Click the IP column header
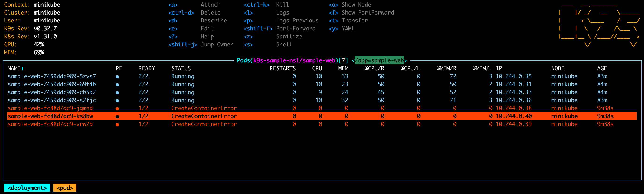Image resolution: width=644 pixels, height=194 pixels. pyautogui.click(x=499, y=68)
